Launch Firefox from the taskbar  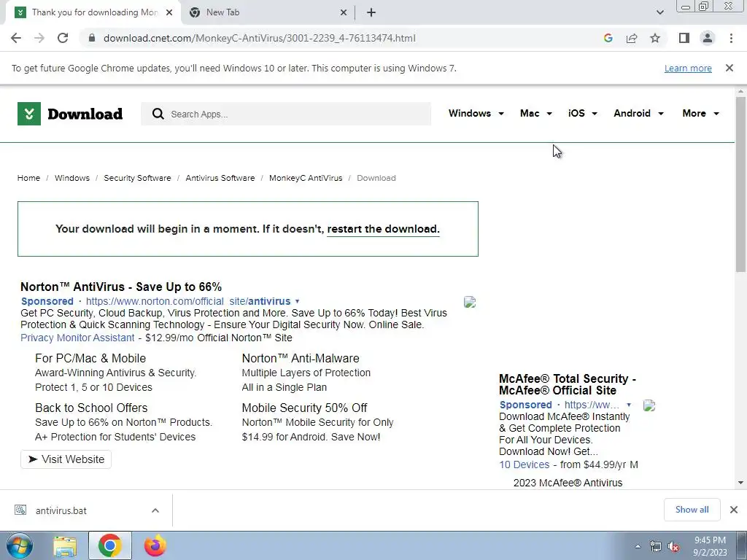coord(155,545)
